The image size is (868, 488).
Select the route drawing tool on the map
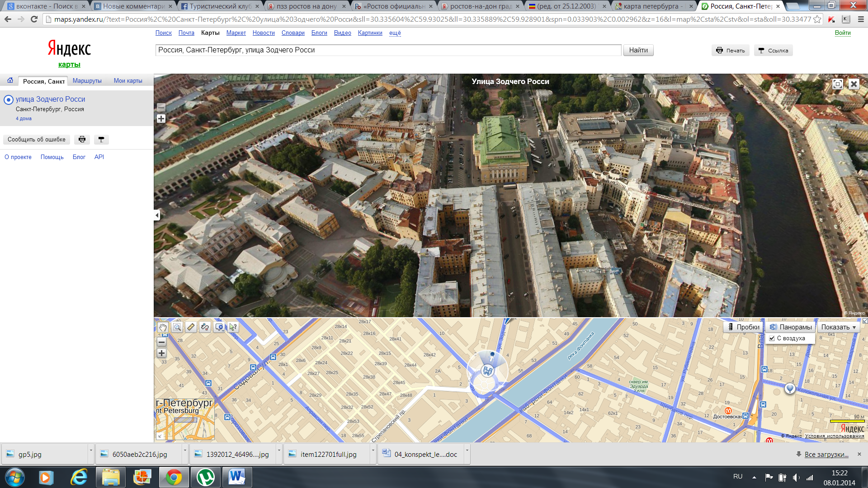coord(205,327)
